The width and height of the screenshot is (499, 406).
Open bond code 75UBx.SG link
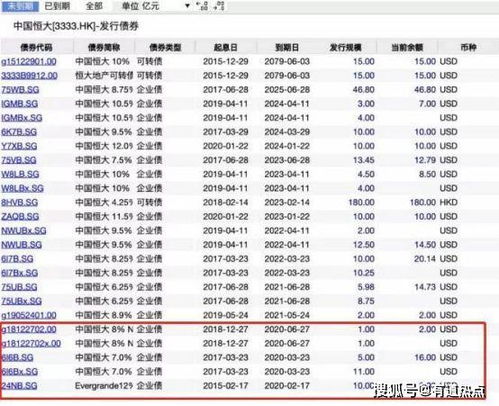pyautogui.click(x=21, y=301)
